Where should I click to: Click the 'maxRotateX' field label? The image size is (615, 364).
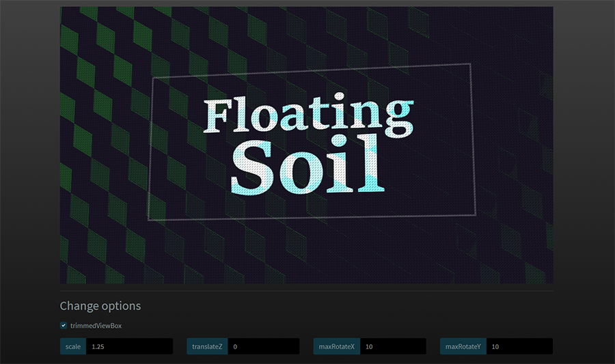pyautogui.click(x=336, y=346)
